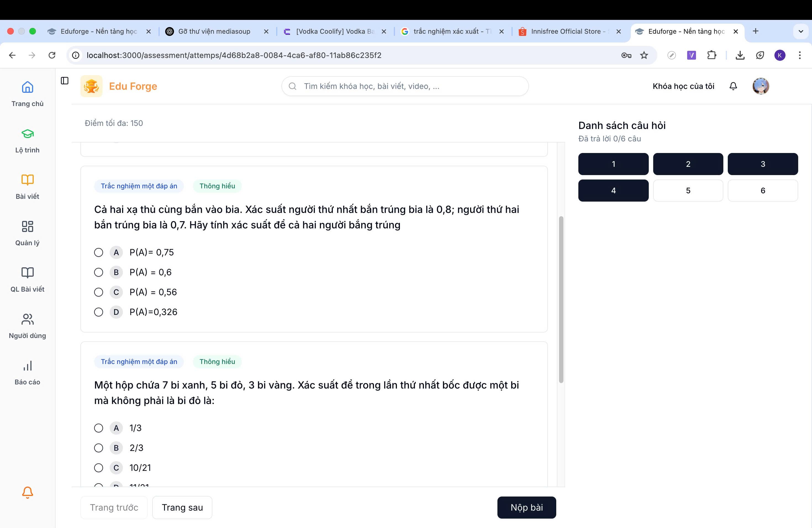Jump to question 3 in the list
The height and width of the screenshot is (528, 812).
763,164
